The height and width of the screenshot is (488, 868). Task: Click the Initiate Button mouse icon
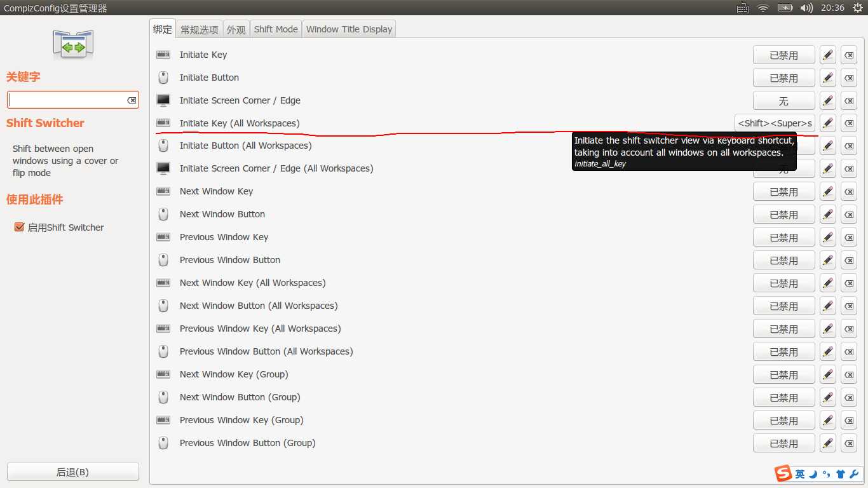click(163, 78)
